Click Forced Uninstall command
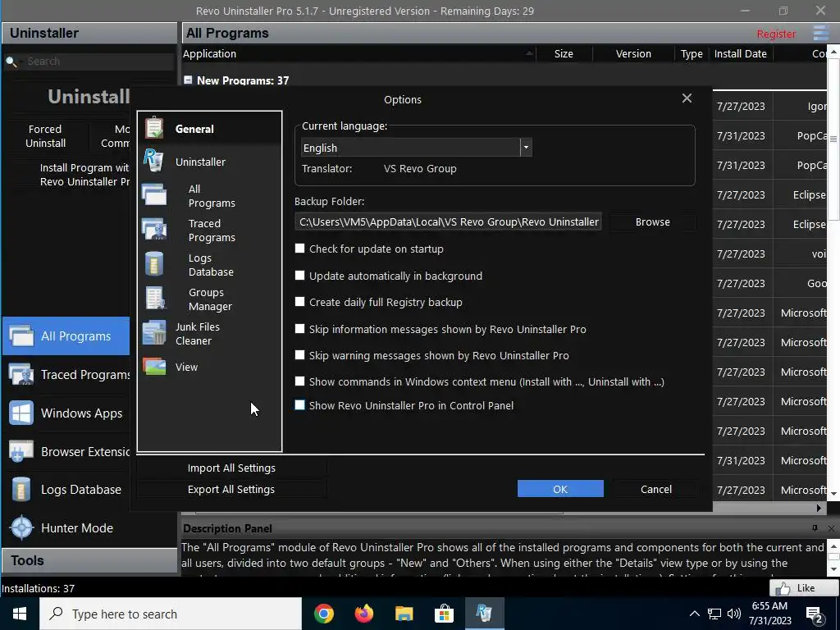Image resolution: width=840 pixels, height=630 pixels. (46, 136)
